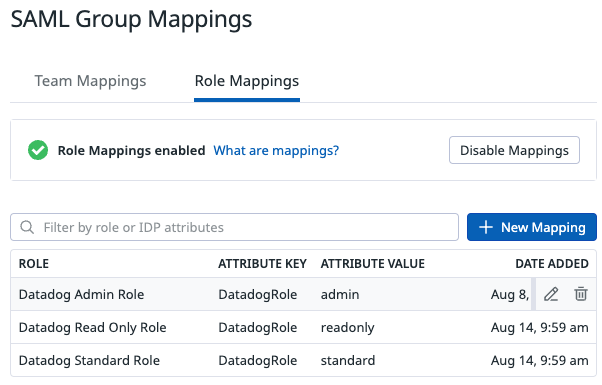Open the What are mappings? link
The height and width of the screenshot is (385, 602).
coord(276,150)
